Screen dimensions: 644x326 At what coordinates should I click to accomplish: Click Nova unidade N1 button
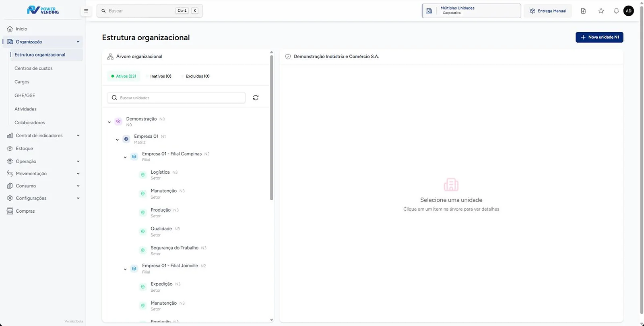[x=599, y=37]
